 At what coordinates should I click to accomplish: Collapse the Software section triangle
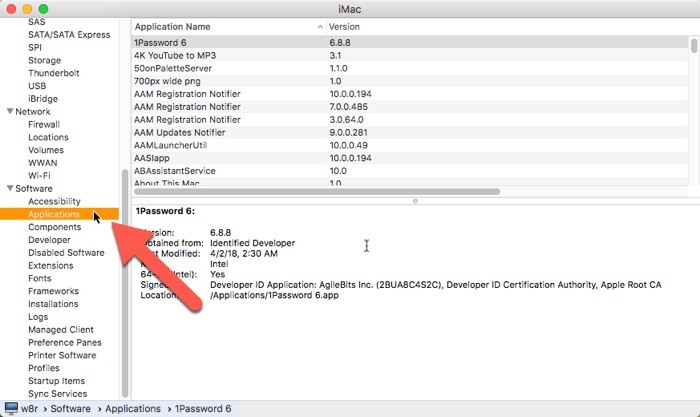pos(10,188)
